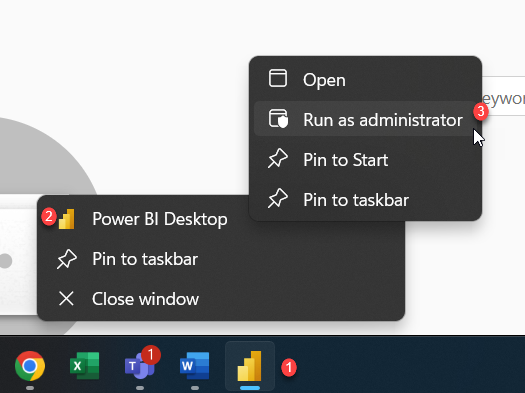The width and height of the screenshot is (525, 393).
Task: Pin to taskbar in the upper submenu
Action: pyautogui.click(x=365, y=200)
